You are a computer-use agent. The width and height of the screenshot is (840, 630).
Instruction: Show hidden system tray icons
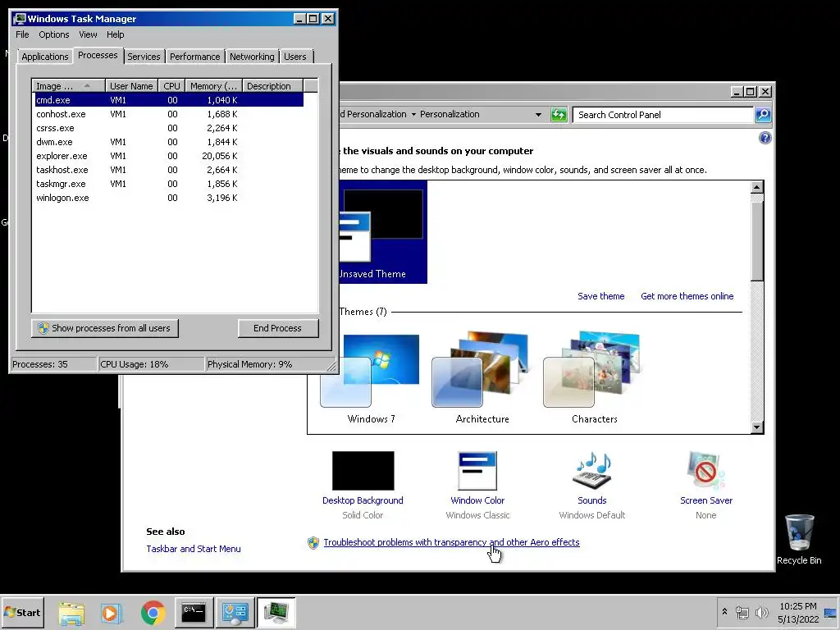725,612
